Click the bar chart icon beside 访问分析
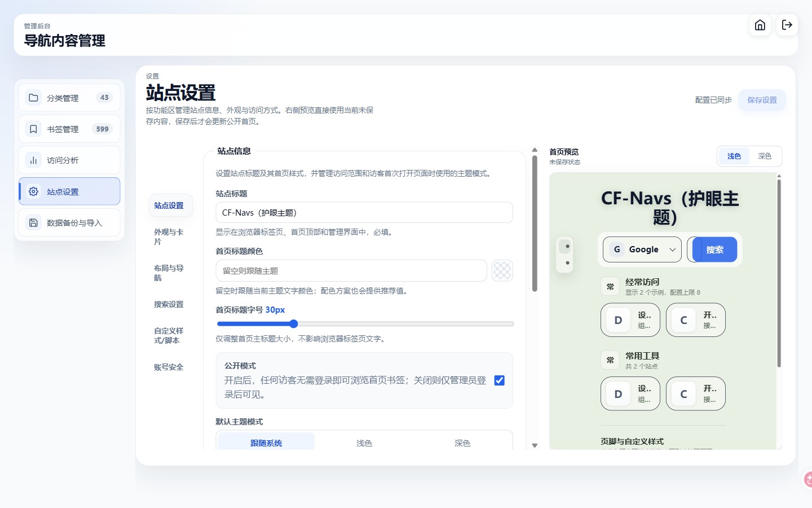 (33, 160)
